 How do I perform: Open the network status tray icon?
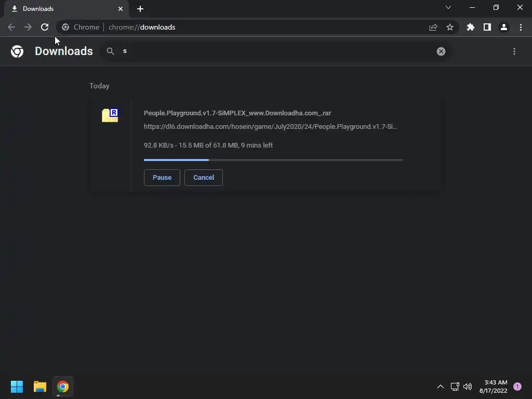tap(455, 387)
